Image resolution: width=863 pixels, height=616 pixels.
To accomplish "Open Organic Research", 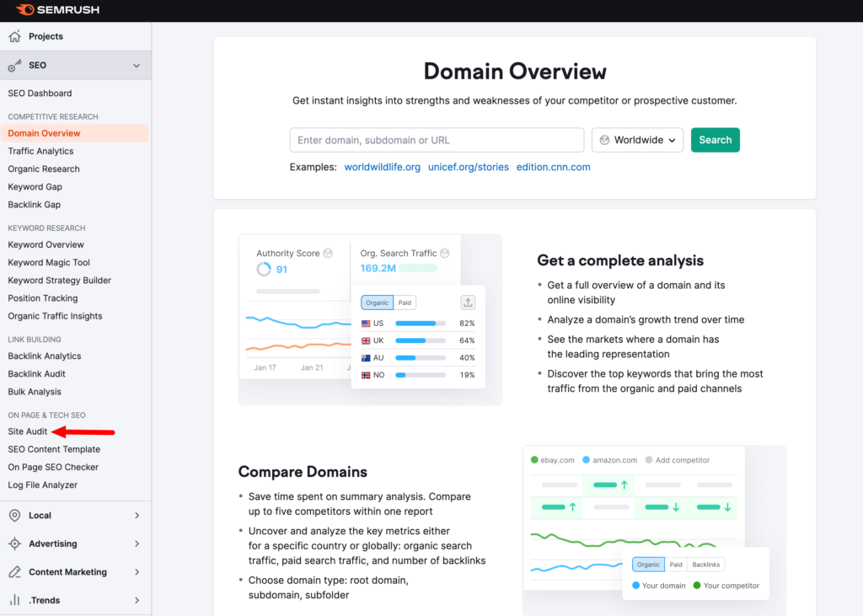I will (44, 169).
